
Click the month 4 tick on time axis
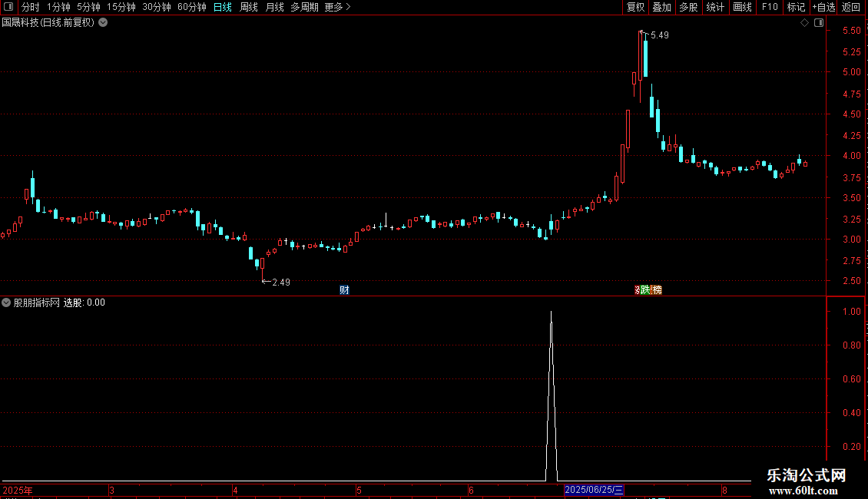point(235,490)
